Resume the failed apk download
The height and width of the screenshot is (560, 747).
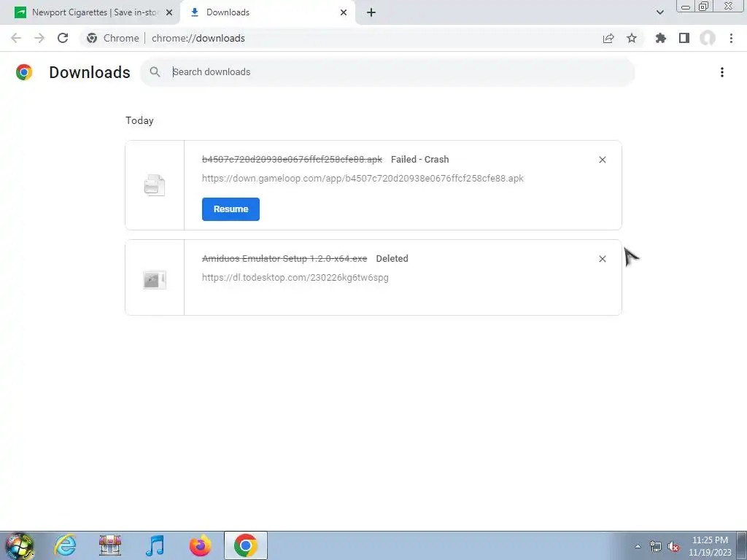click(231, 209)
